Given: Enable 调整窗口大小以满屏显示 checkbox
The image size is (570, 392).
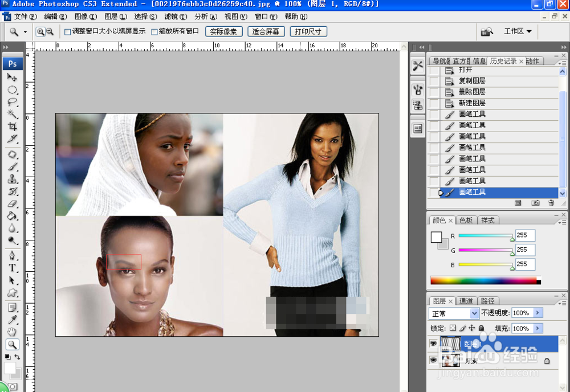Looking at the screenshot, I should click(67, 32).
